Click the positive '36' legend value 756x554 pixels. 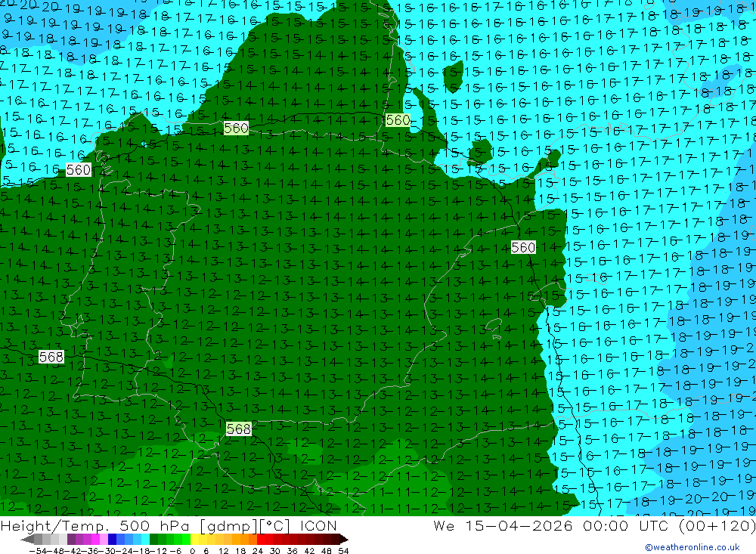[x=292, y=551]
